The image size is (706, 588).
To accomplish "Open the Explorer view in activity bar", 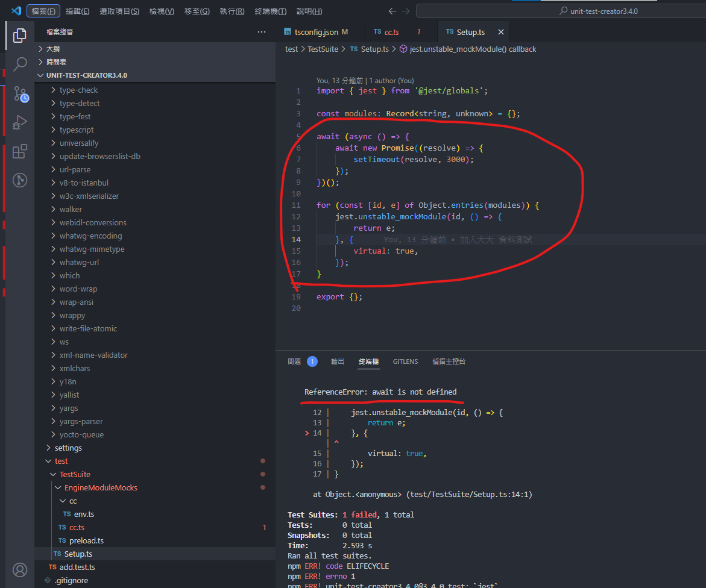I will 19,36.
